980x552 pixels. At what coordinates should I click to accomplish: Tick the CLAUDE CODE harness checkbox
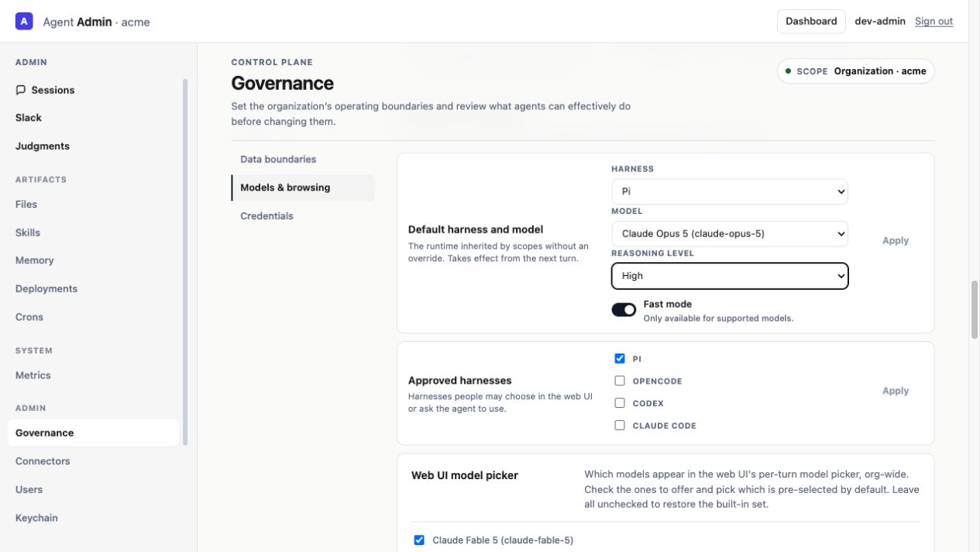[x=620, y=425]
